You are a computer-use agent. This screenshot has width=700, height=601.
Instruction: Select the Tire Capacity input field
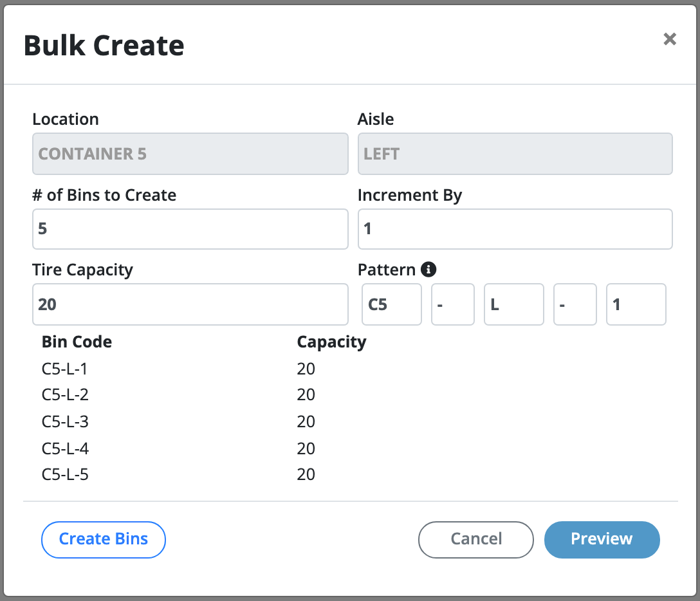point(190,304)
